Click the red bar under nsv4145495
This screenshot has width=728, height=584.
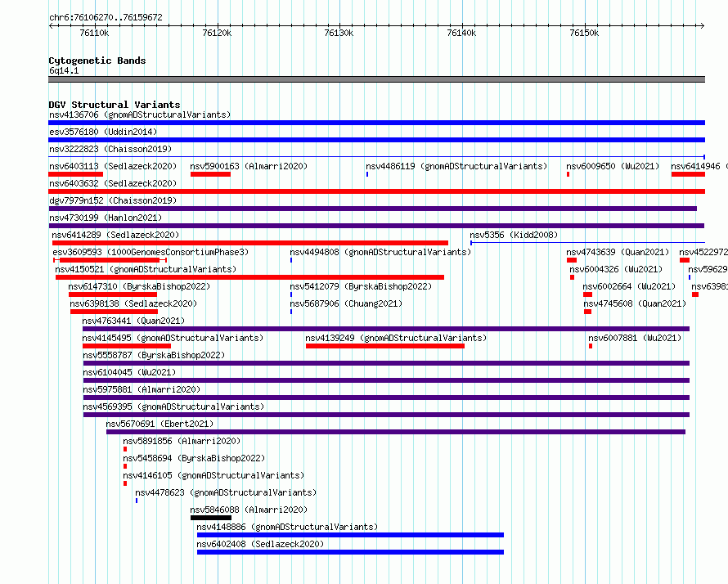(x=127, y=346)
